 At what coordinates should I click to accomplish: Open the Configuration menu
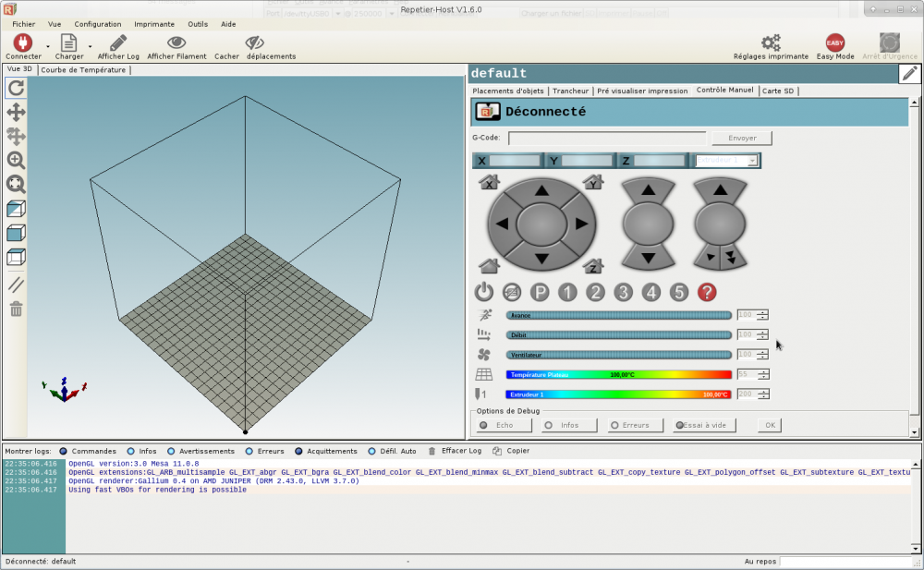(98, 24)
